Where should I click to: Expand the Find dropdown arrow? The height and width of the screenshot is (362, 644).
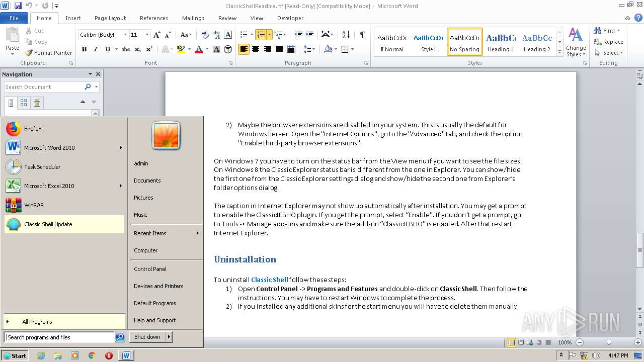(x=619, y=31)
